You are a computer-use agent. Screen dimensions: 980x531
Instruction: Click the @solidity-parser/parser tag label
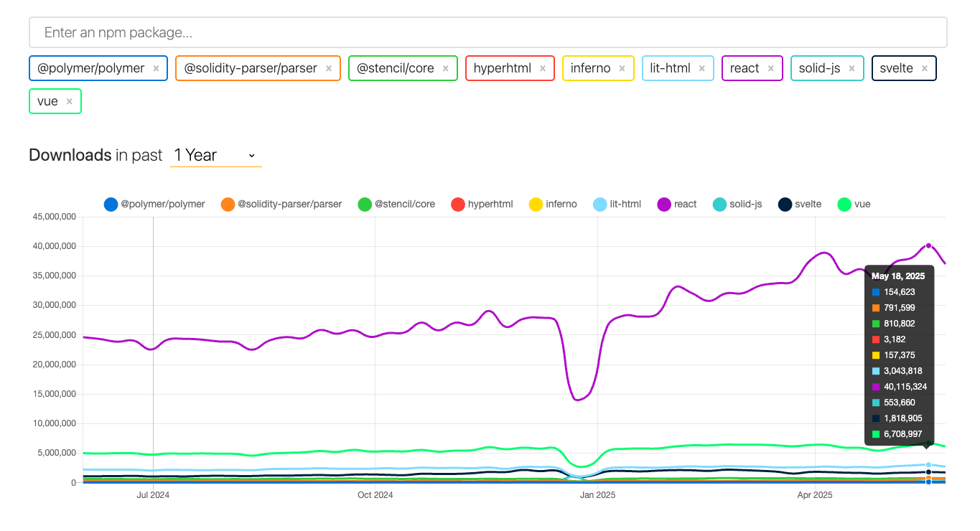click(251, 68)
